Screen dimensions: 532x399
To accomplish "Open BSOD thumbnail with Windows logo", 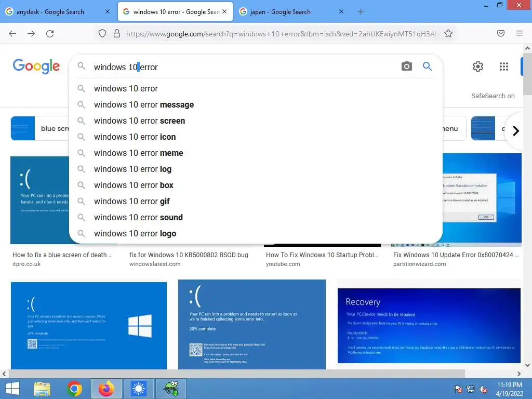I will (88, 325).
